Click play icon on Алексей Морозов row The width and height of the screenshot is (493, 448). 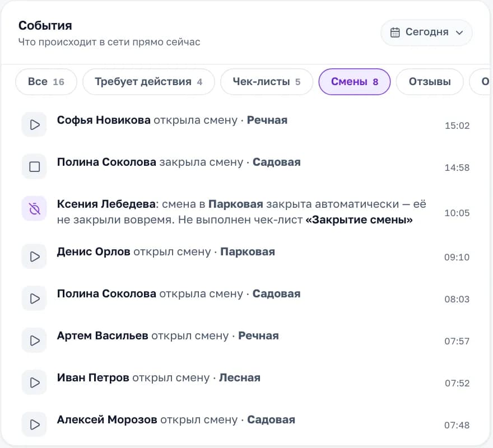click(x=35, y=424)
